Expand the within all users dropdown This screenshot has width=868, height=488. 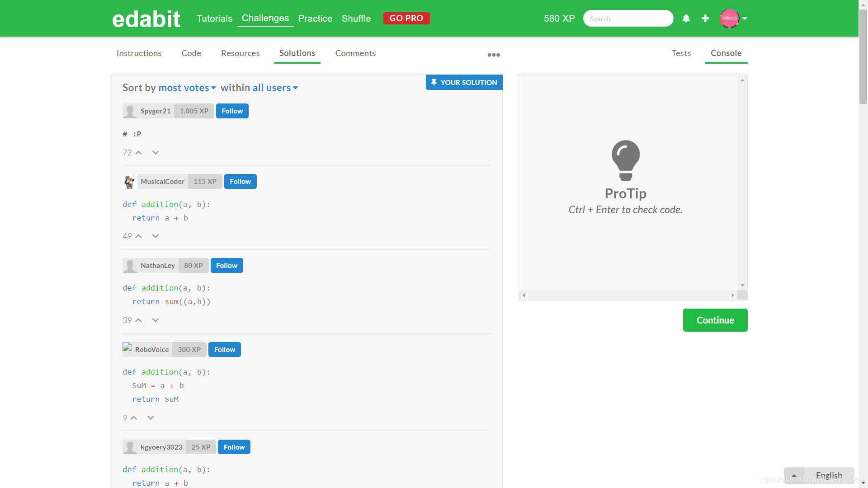[x=274, y=88]
